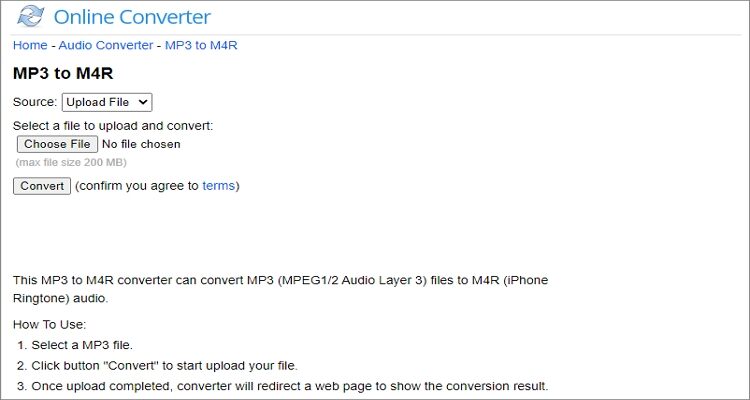Click the converter description paragraph
Viewport: 750px width, 400px height.
tap(280, 288)
